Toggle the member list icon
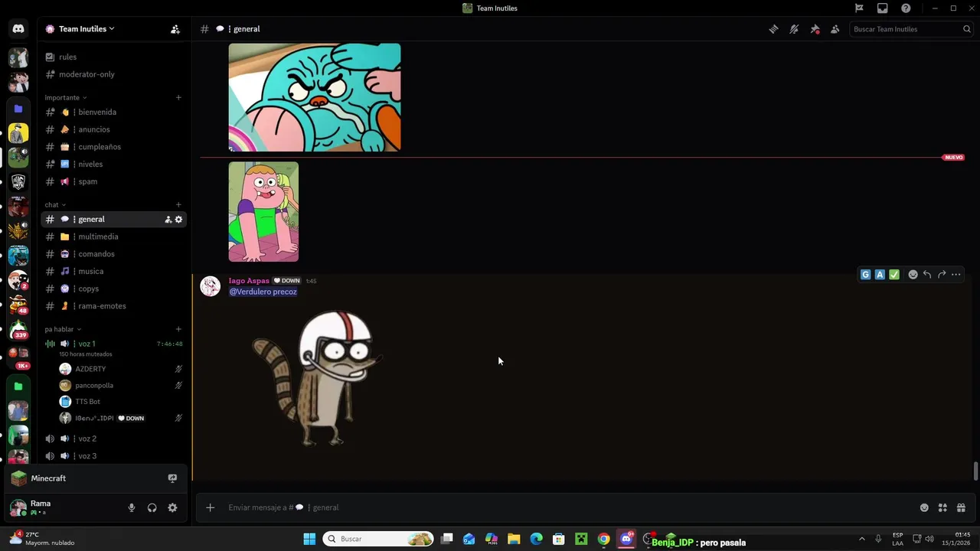 click(x=835, y=29)
